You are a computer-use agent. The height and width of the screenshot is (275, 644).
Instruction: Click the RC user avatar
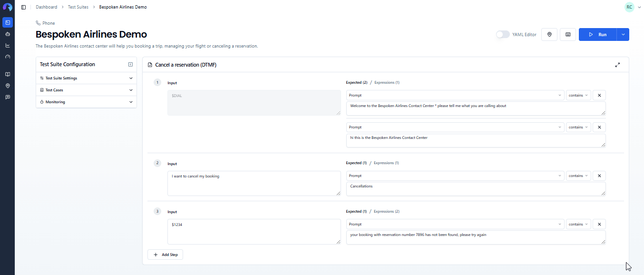[x=629, y=7]
